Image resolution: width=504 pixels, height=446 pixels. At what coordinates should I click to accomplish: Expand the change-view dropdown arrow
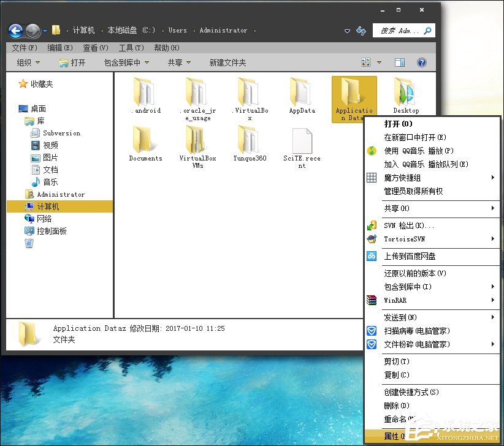pyautogui.click(x=378, y=62)
